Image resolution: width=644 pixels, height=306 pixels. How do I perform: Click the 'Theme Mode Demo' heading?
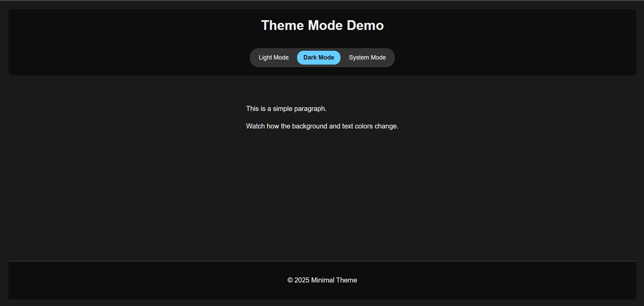(322, 25)
